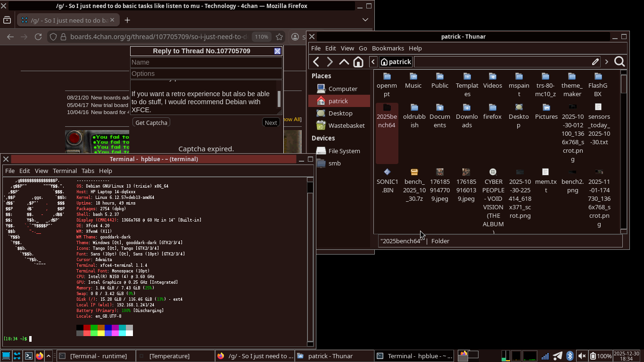This screenshot has width=644, height=362.
Task: Open Firefox's list all tabs dropdown
Action: tap(365, 20)
